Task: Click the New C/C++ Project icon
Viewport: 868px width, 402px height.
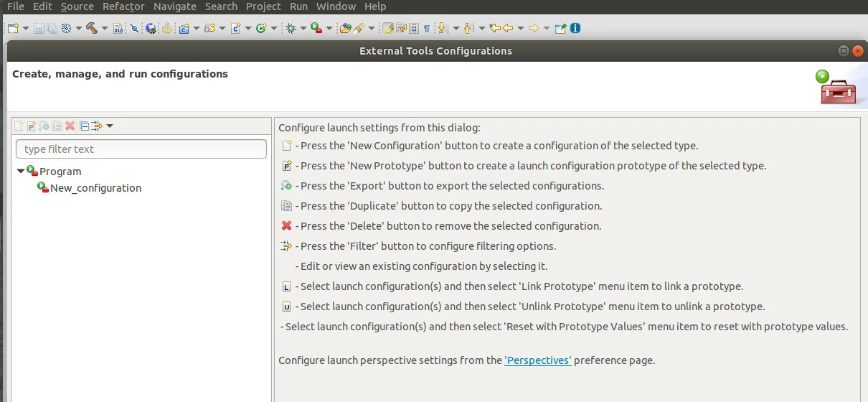Action: pyautogui.click(x=184, y=29)
